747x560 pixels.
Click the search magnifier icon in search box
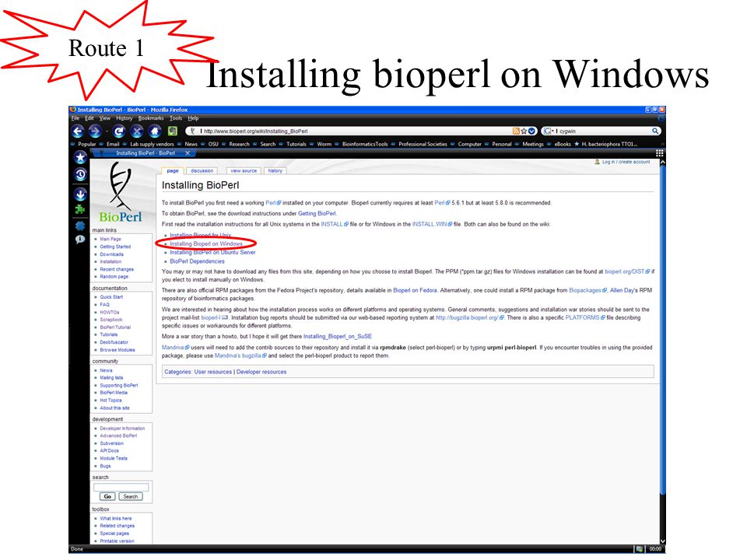[x=655, y=131]
